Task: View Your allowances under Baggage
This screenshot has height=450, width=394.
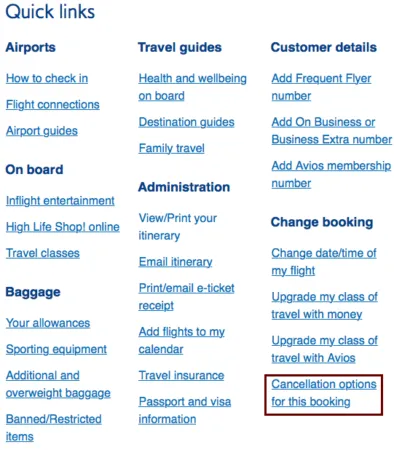Action: [x=48, y=323]
